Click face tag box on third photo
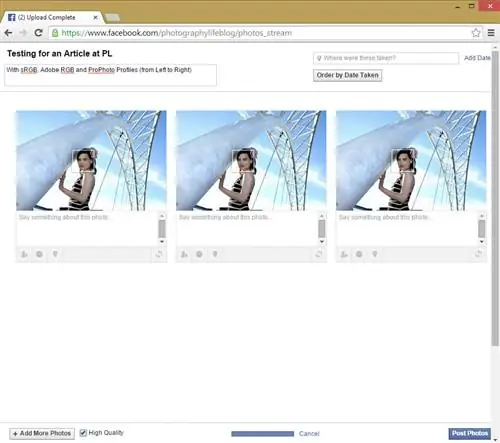This screenshot has width=500, height=443. pyautogui.click(x=403, y=161)
